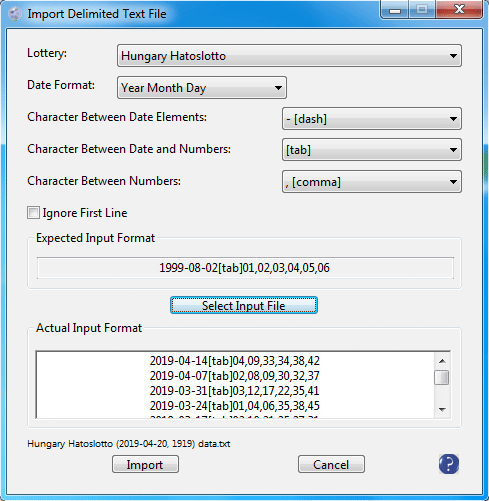Click the Lottery: label

point(47,53)
